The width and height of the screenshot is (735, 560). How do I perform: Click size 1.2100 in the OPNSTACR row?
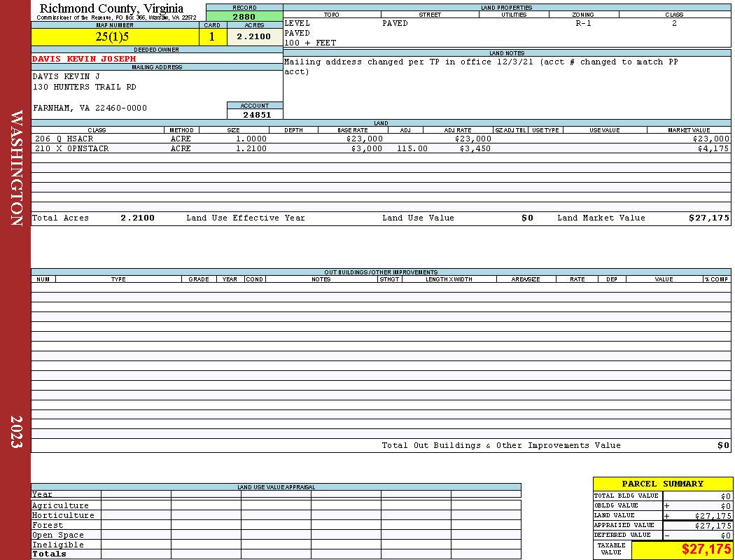pyautogui.click(x=251, y=148)
